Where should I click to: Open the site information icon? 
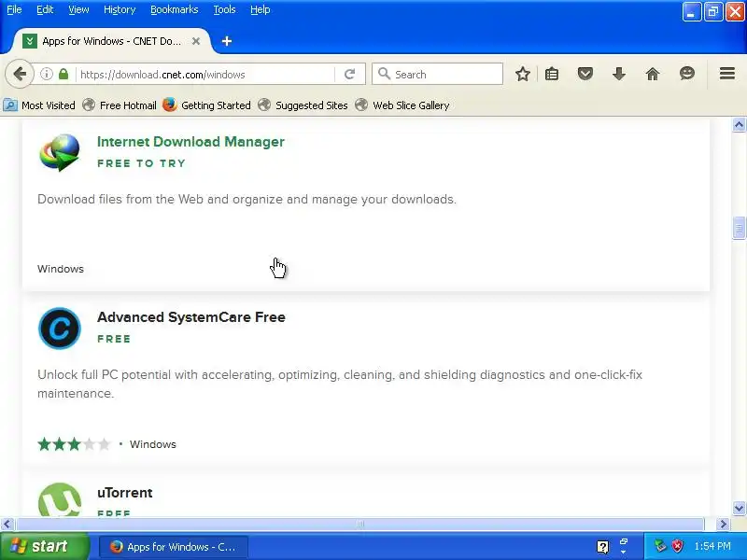46,74
